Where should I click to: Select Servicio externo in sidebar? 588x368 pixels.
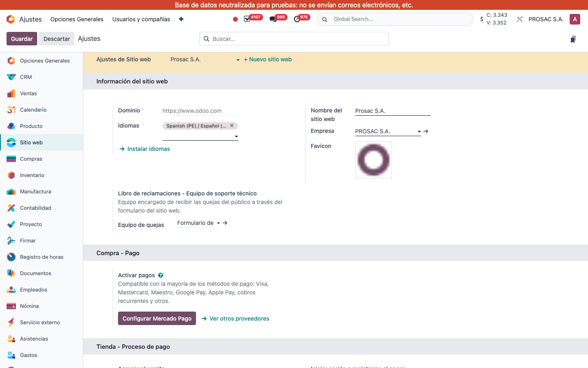(x=42, y=322)
